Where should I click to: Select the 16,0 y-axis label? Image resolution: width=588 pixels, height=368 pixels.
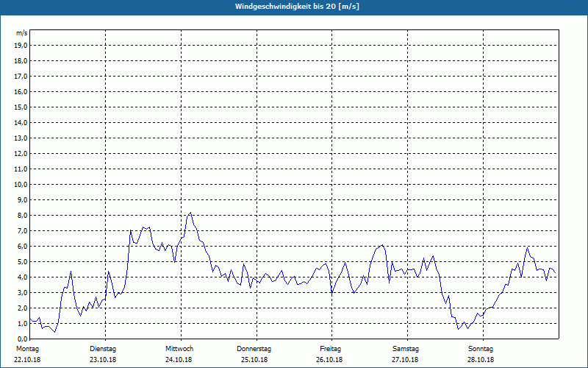click(x=21, y=91)
